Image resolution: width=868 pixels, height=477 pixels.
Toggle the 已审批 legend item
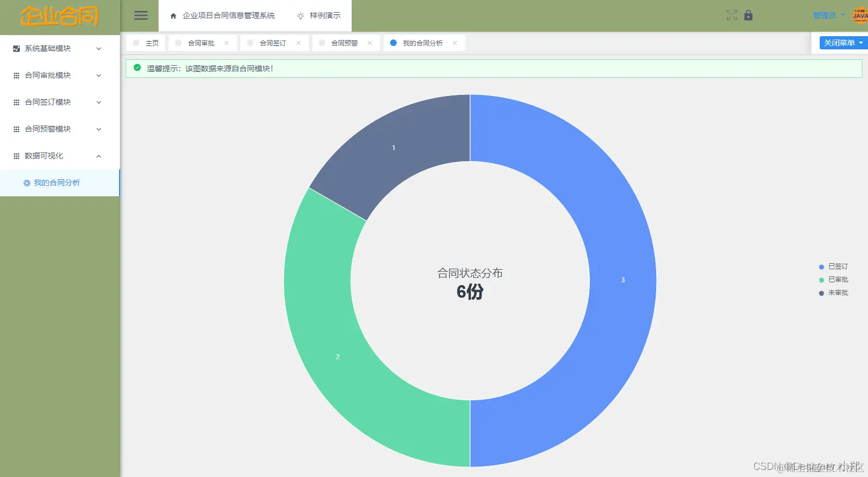point(833,280)
